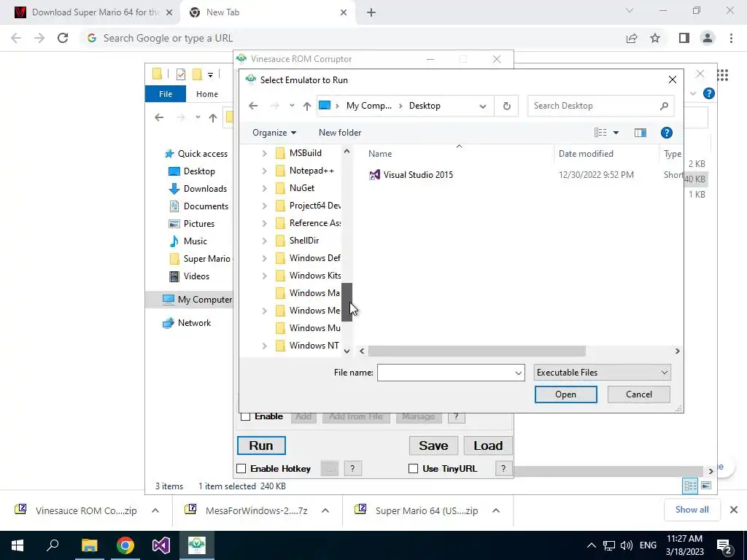This screenshot has height=560, width=747.
Task: Click the taskbar search magnifier
Action: click(53, 545)
